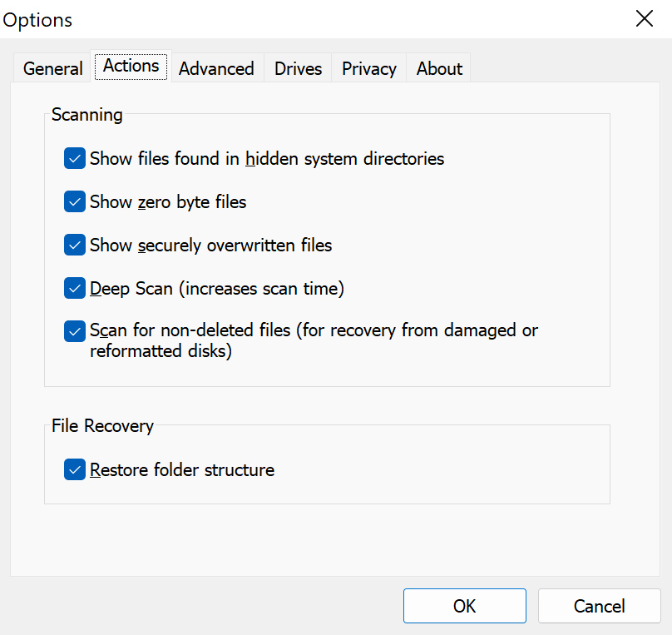Disable showing securely overwritten files checkbox

[x=75, y=245]
